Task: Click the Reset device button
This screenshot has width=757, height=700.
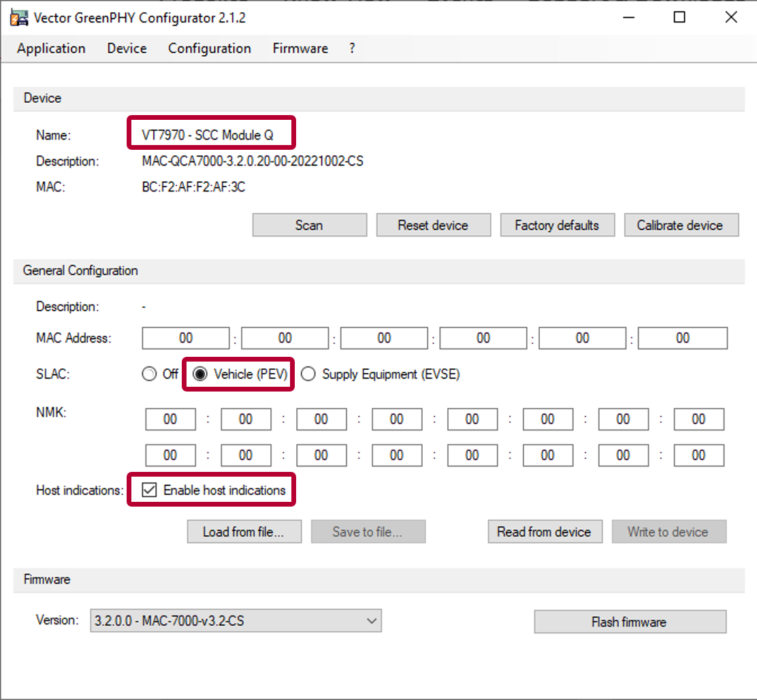Action: (433, 225)
